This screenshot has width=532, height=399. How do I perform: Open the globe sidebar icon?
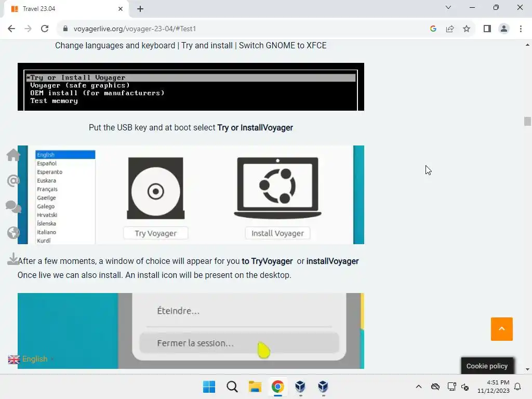(13, 233)
